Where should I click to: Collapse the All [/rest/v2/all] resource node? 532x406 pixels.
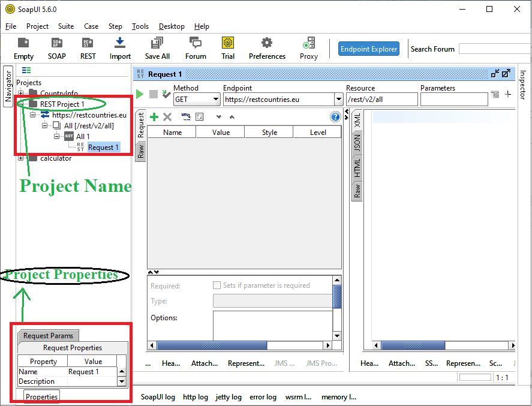45,126
